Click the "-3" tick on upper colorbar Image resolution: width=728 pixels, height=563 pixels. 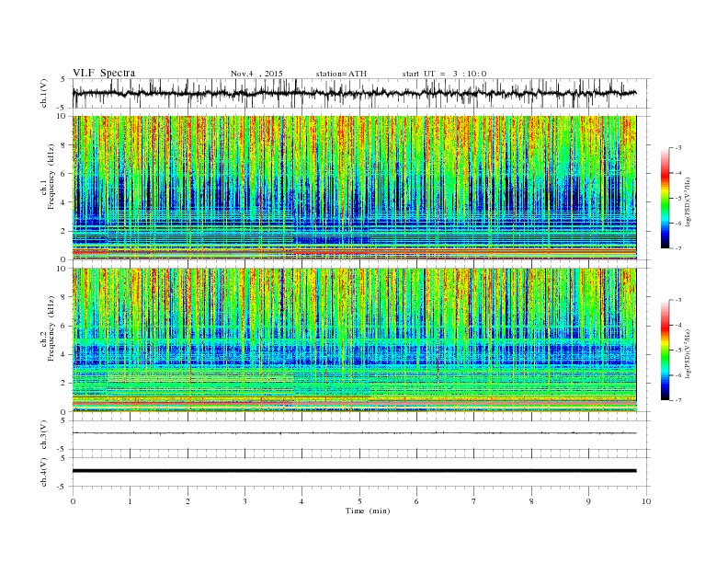pyautogui.click(x=677, y=148)
